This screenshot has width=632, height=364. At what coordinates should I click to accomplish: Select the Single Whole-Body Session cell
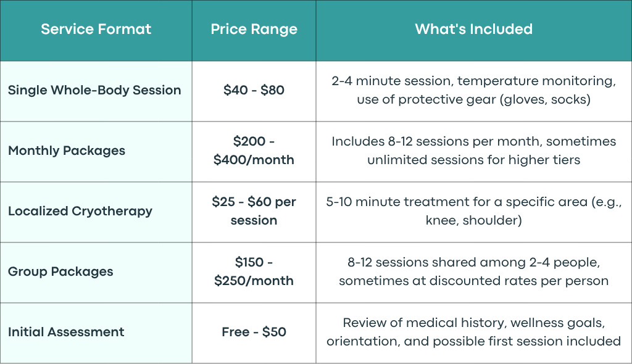tap(94, 90)
